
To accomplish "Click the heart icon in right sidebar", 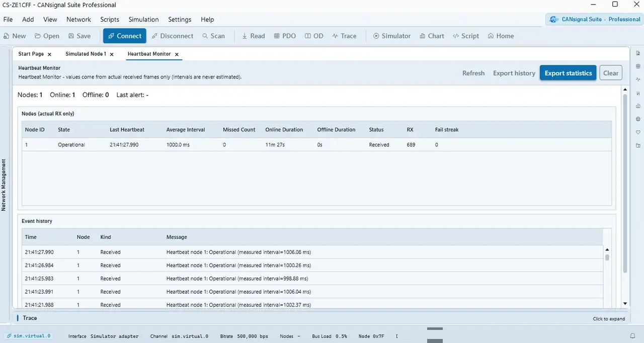I will pos(638,132).
